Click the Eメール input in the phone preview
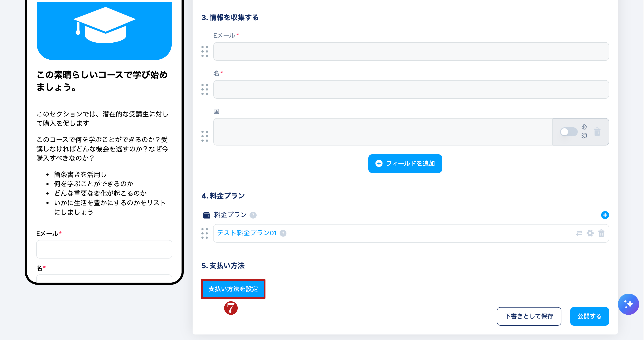Image resolution: width=644 pixels, height=340 pixels. (104, 249)
